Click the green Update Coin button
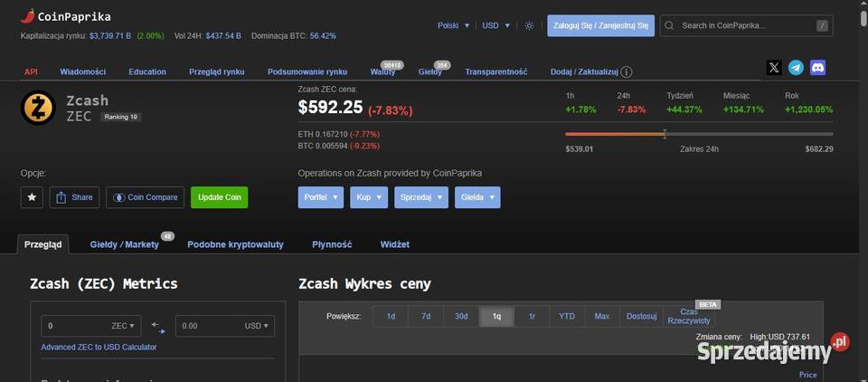Screen dimensions: 868x382 click(219, 197)
